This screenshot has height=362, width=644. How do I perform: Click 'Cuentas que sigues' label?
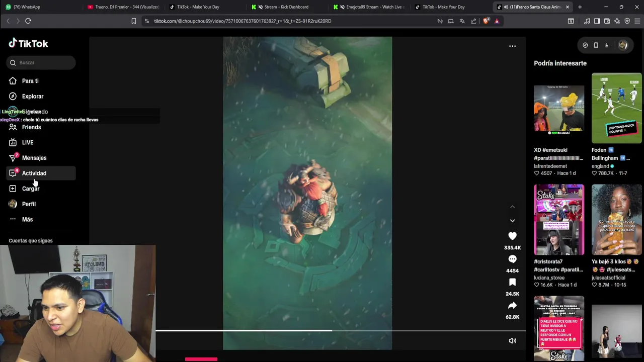[30, 241]
